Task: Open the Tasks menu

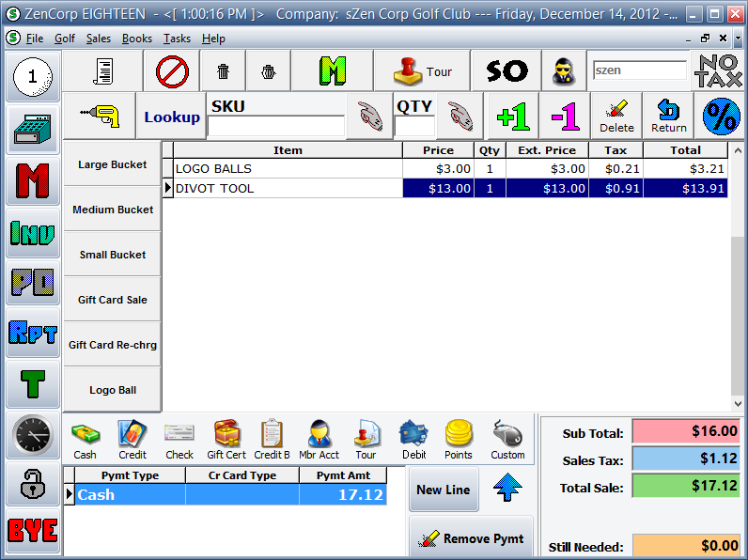Action: point(177,39)
